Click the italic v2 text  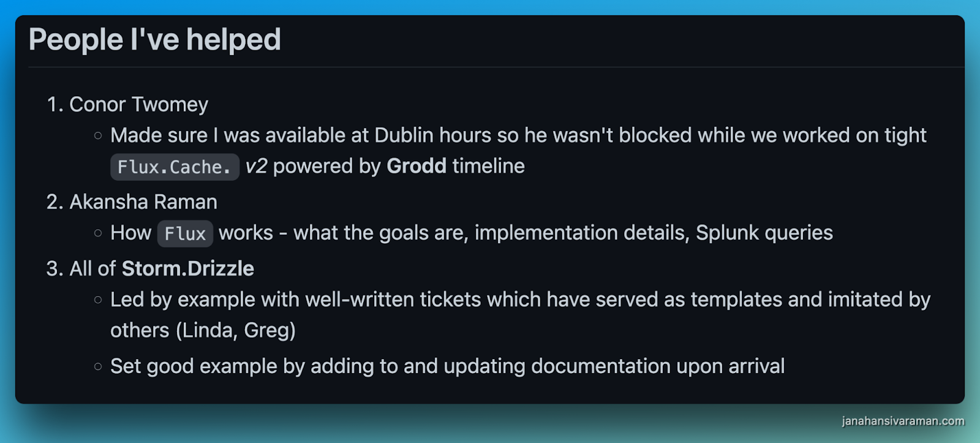256,166
